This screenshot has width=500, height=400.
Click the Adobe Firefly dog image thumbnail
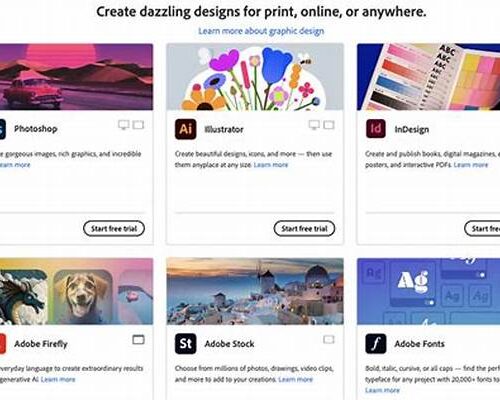coord(82,297)
